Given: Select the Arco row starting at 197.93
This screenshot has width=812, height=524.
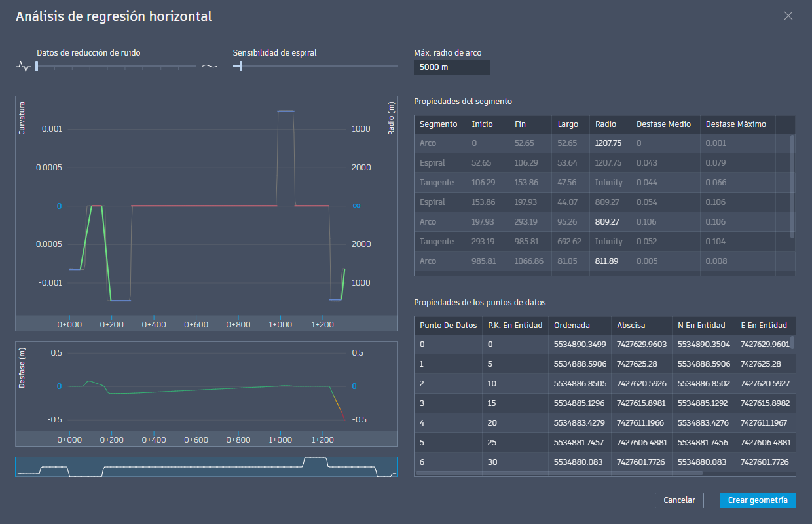Looking at the screenshot, I should tap(601, 222).
